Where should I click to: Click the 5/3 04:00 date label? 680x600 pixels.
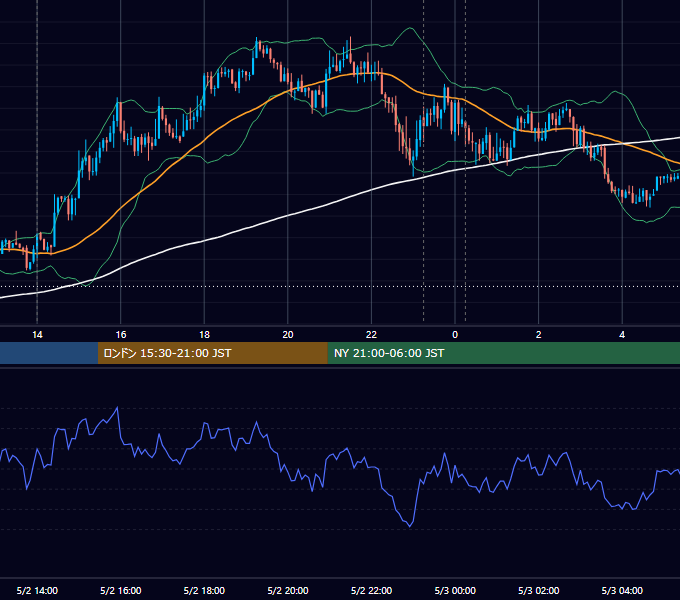click(x=622, y=590)
